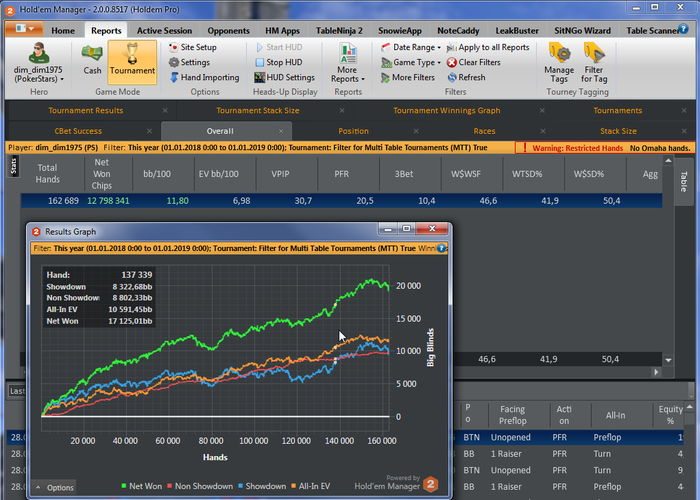The image size is (700, 500).
Task: Click Stop HUD
Action: (x=279, y=62)
